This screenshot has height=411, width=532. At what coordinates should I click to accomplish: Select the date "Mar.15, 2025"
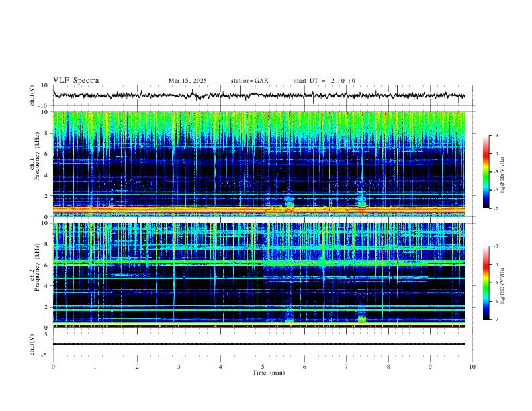[x=187, y=81]
